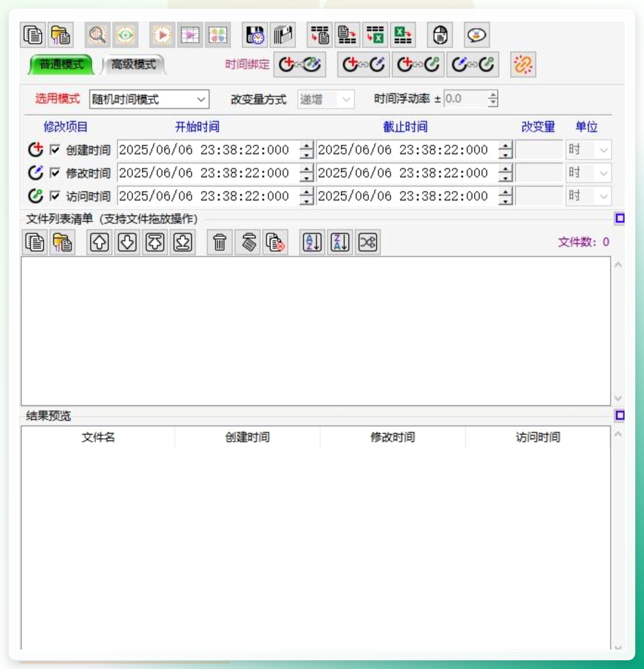Open the 改变量方式 dropdown showing 递增
Image resolution: width=644 pixels, height=669 pixels.
pyautogui.click(x=326, y=99)
